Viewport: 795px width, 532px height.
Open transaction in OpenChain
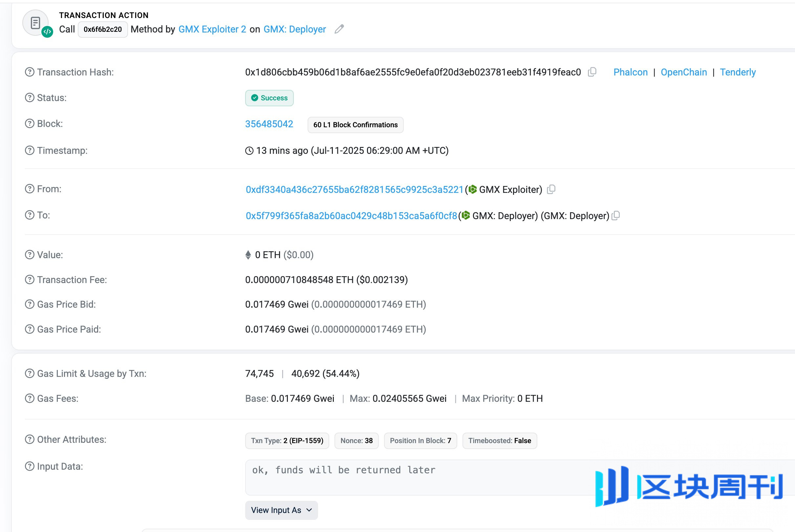click(684, 72)
